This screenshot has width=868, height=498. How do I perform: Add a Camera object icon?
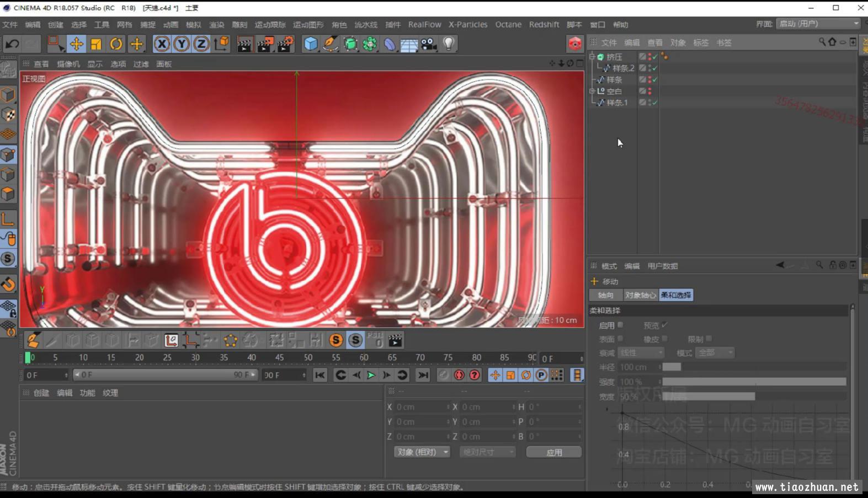coord(429,44)
